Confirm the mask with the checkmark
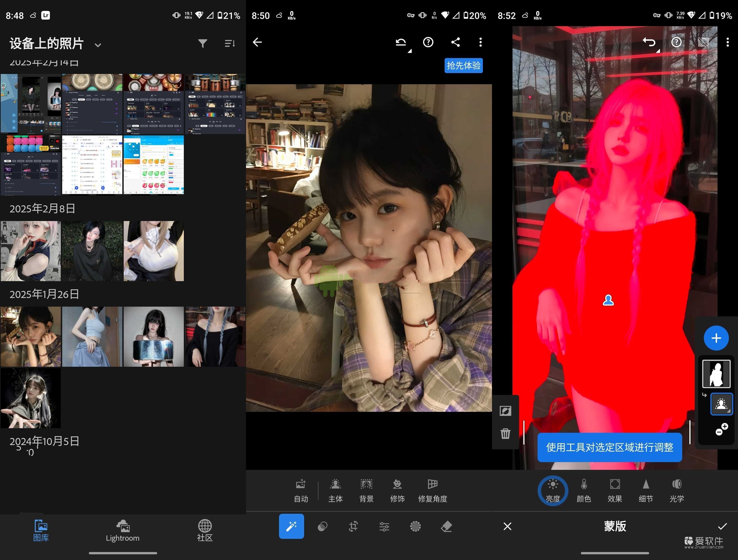The image size is (738, 560). 722,526
